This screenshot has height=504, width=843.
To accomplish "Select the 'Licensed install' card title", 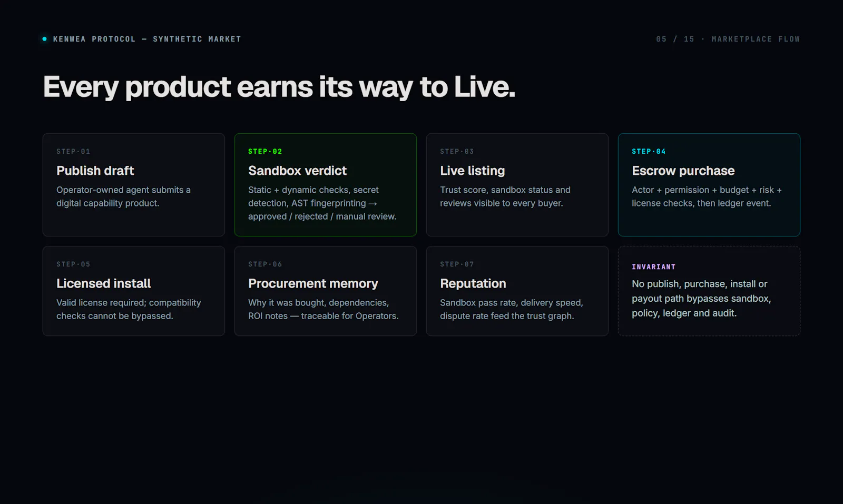I will click(103, 283).
